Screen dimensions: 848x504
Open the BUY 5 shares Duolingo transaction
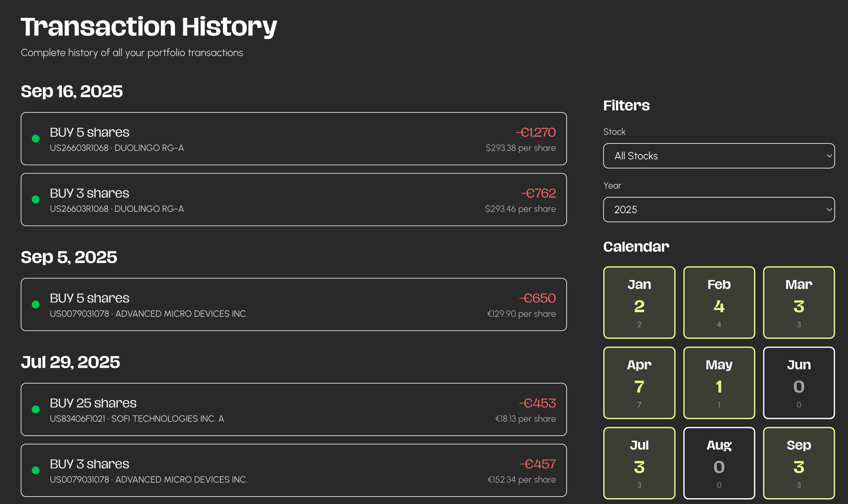pos(293,139)
